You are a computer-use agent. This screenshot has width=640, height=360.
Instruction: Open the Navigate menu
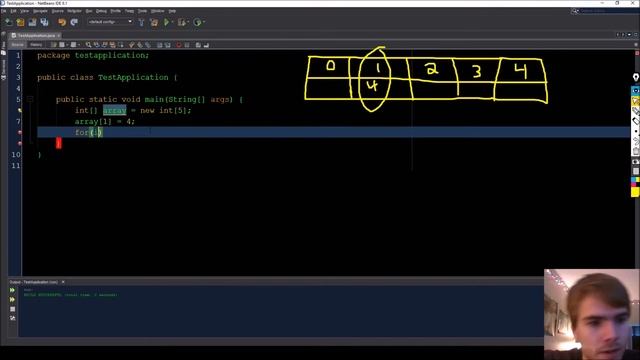[x=40, y=11]
